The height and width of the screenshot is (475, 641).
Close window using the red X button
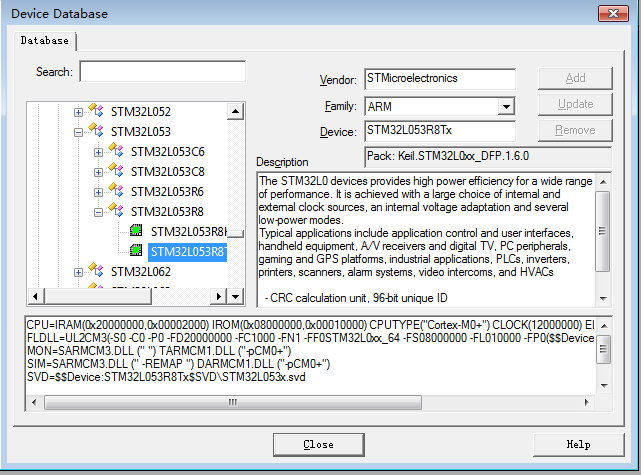(613, 13)
